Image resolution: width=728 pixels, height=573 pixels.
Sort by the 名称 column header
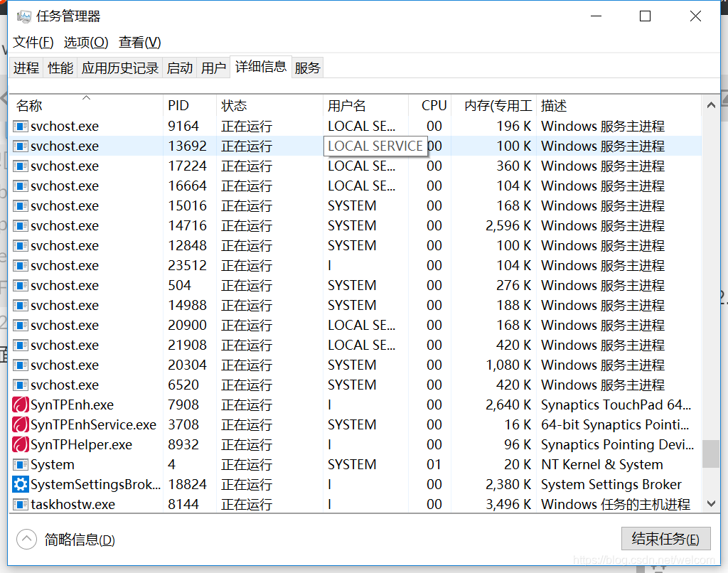coord(87,105)
